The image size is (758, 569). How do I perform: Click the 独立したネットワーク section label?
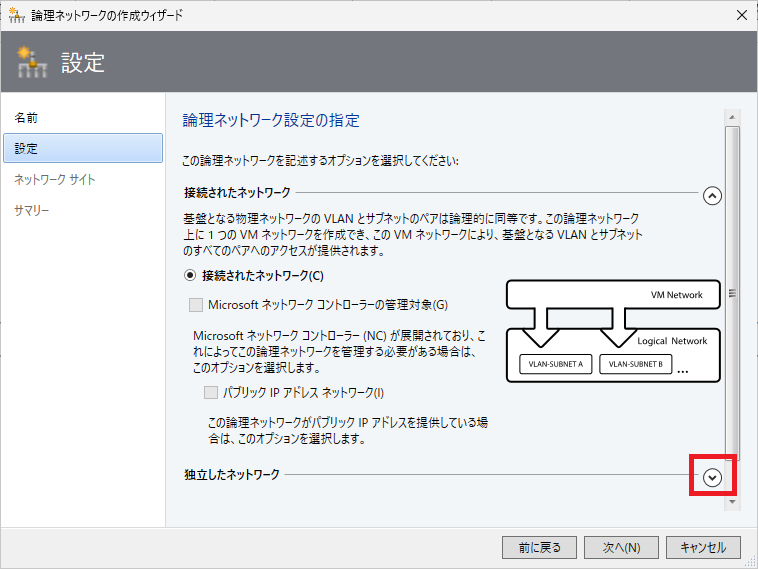tap(232, 474)
